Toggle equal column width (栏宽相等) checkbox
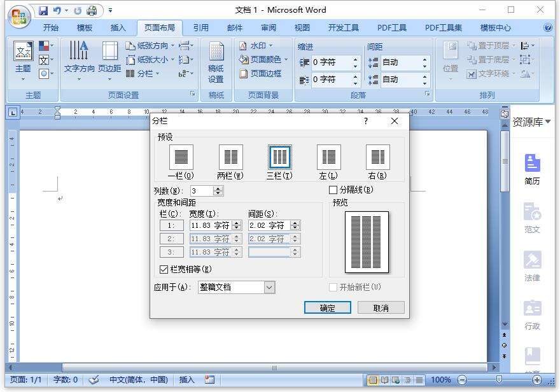 tap(164, 269)
